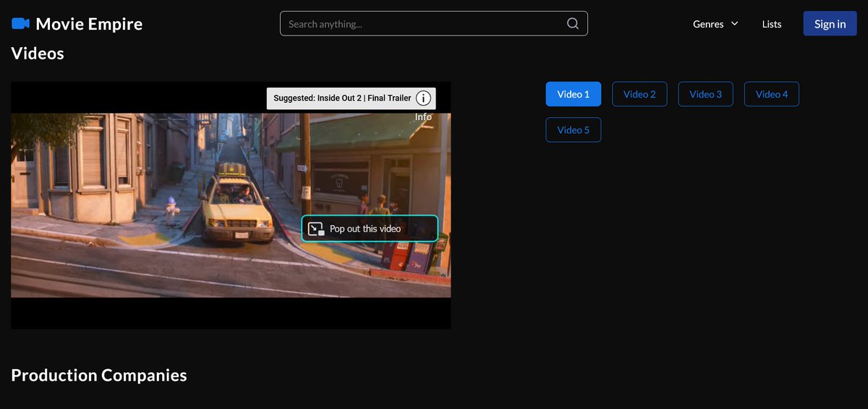Select the Video 1 tab
Viewport: 868px width, 409px height.
[574, 94]
